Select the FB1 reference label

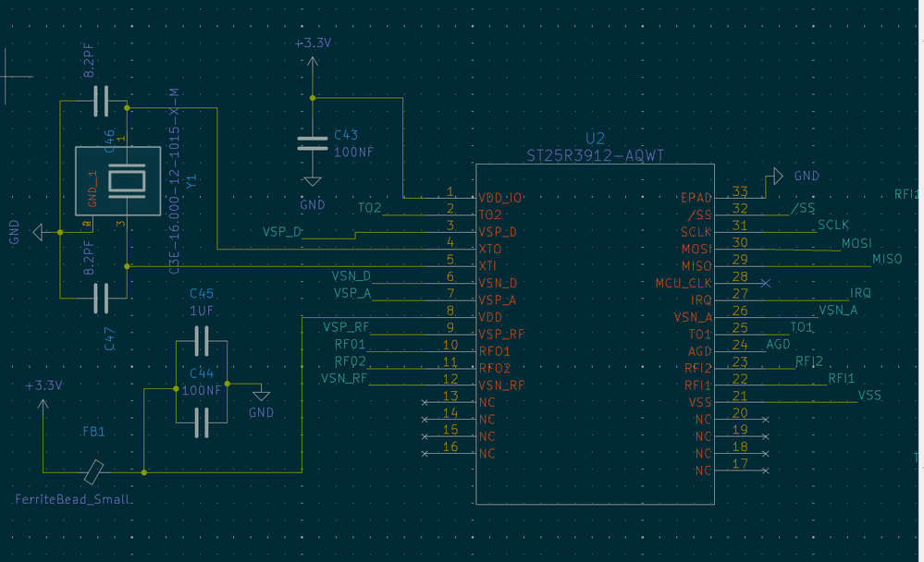(x=93, y=432)
